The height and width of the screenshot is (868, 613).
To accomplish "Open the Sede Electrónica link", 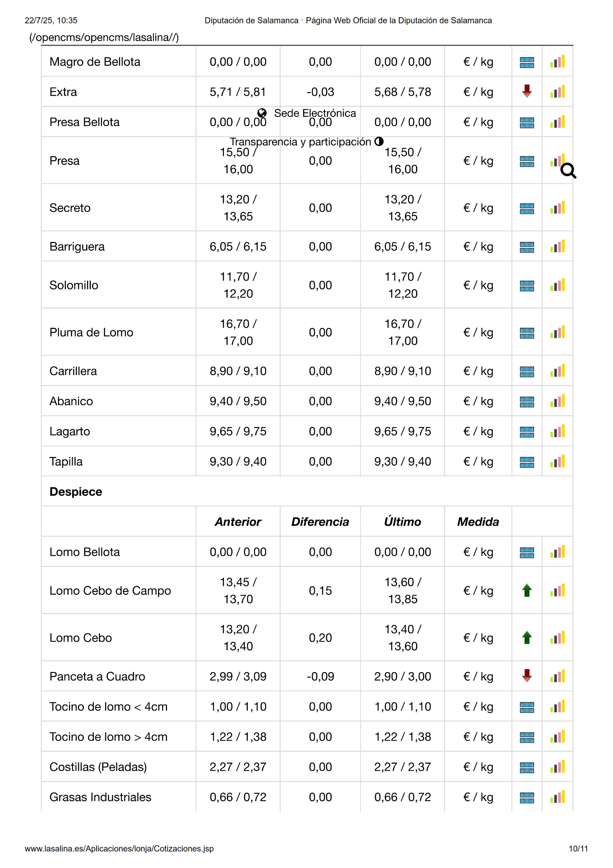I will pyautogui.click(x=315, y=113).
